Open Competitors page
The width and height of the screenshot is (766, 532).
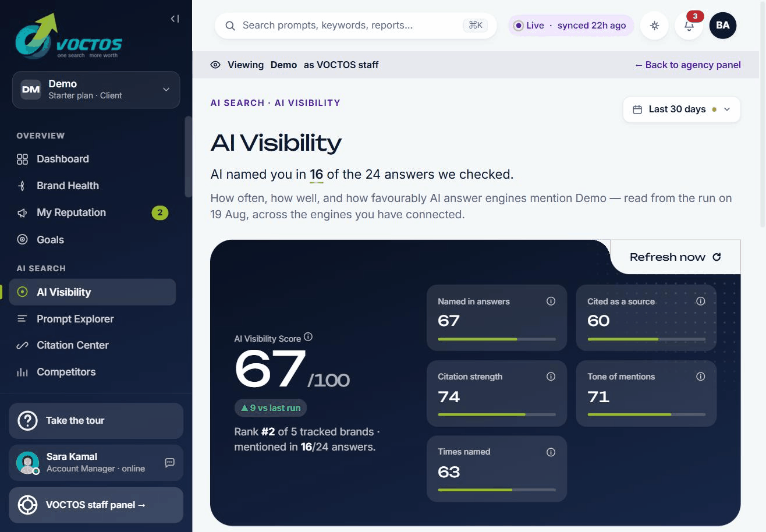(92, 371)
